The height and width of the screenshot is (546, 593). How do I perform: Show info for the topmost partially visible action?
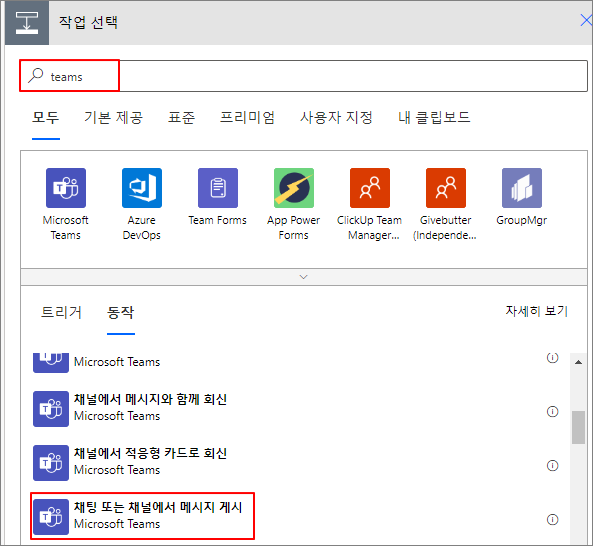tap(553, 357)
